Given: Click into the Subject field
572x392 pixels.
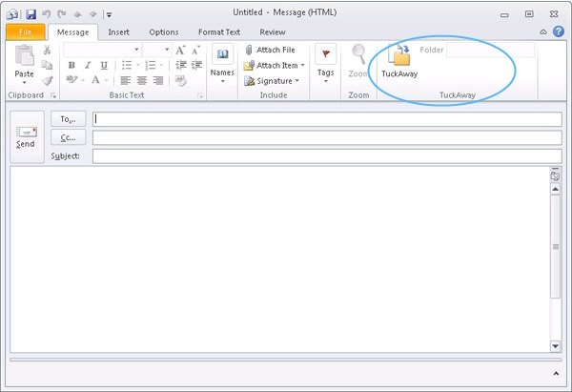Looking at the screenshot, I should pyautogui.click(x=326, y=155).
